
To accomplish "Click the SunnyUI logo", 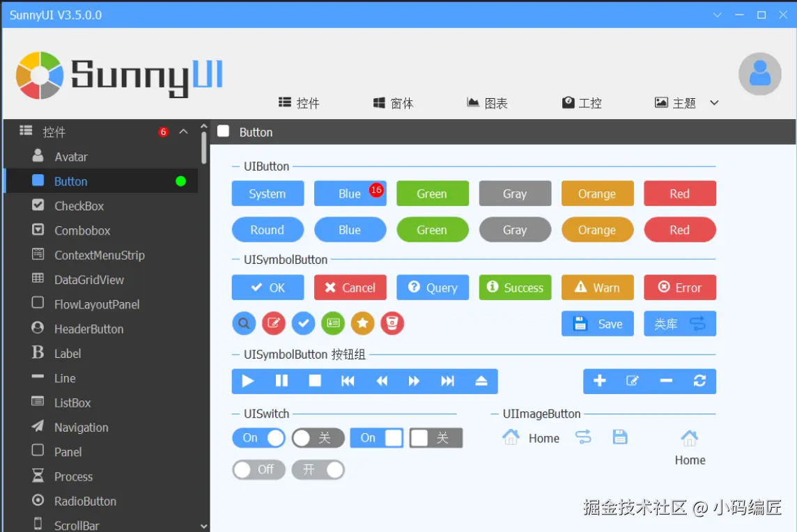I will pos(119,75).
